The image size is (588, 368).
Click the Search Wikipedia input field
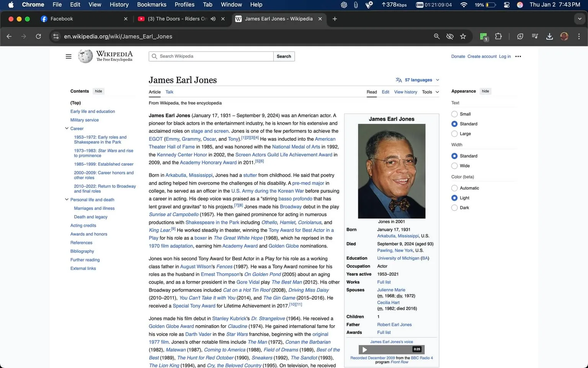click(211, 56)
